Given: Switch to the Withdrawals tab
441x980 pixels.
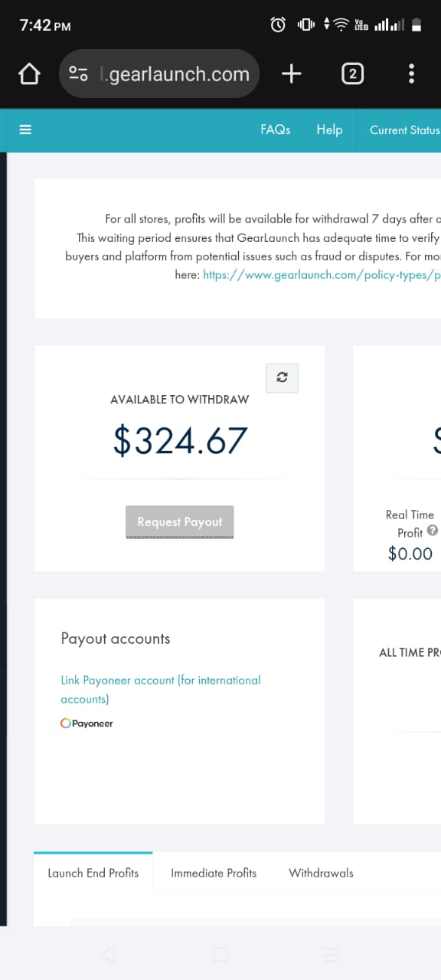Looking at the screenshot, I should pyautogui.click(x=321, y=873).
